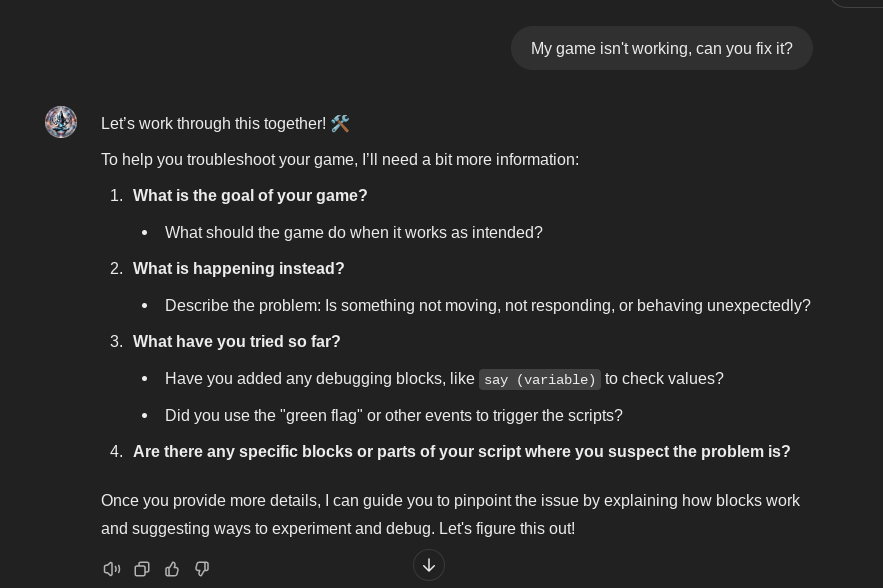Click the "My game isn't working" message bubble
Image resolution: width=883 pixels, height=588 pixels.
pyautogui.click(x=661, y=48)
